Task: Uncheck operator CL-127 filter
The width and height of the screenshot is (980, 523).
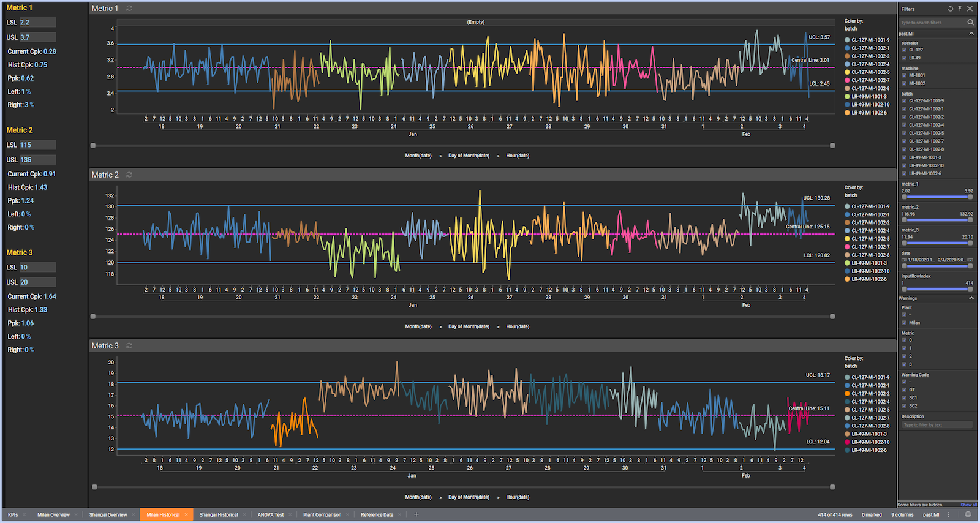Action: 904,50
